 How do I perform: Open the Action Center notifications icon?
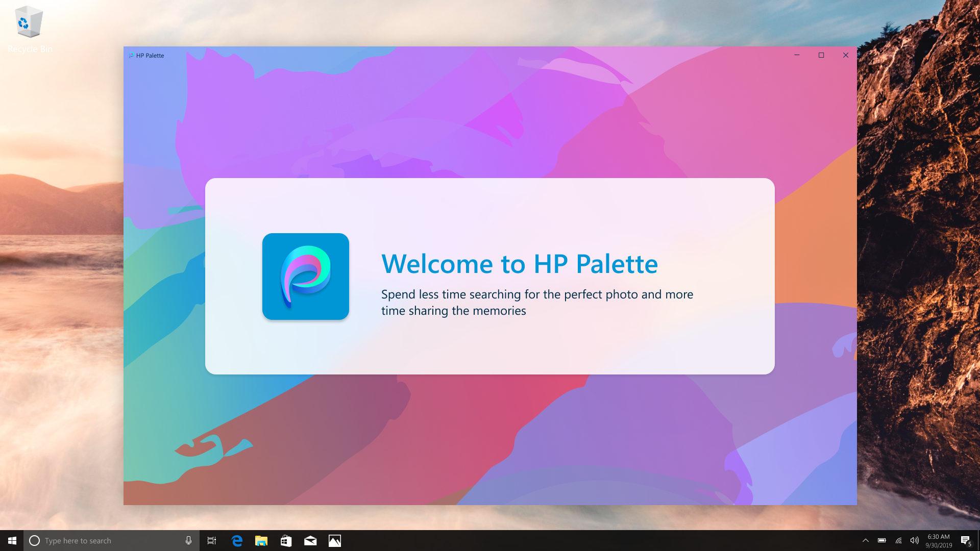[965, 540]
